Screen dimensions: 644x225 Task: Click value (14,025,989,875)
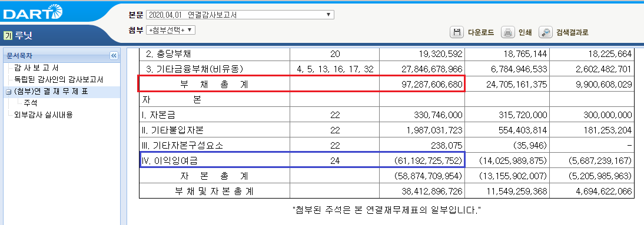(x=513, y=161)
